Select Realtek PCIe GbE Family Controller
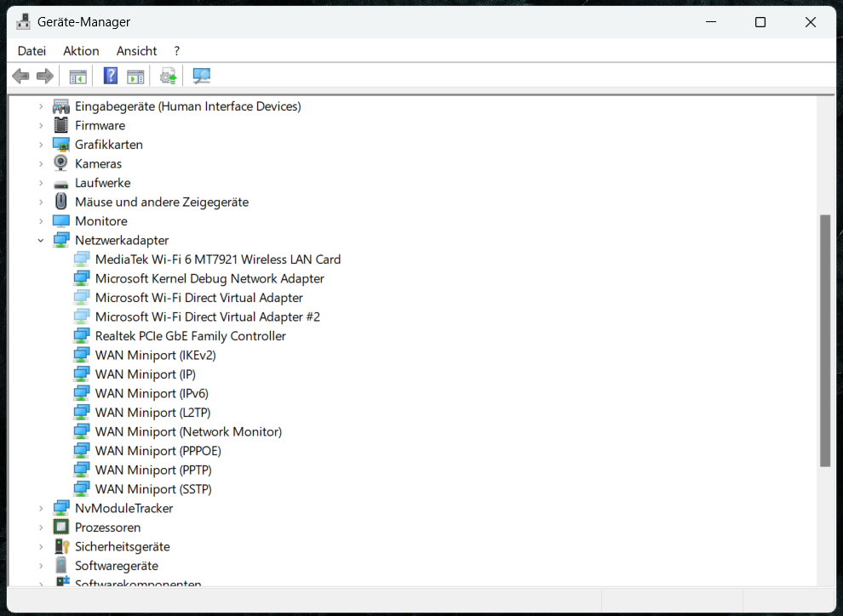The width and height of the screenshot is (843, 616). tap(191, 336)
